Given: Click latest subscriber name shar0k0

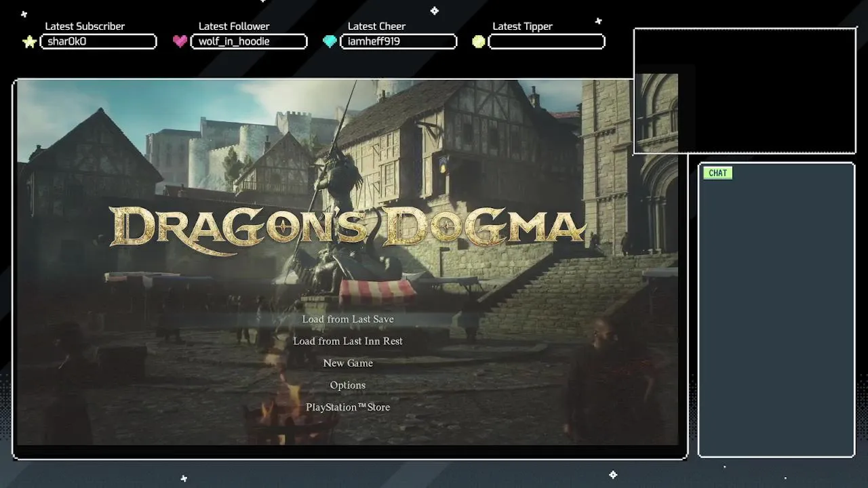Looking at the screenshot, I should coord(67,41).
